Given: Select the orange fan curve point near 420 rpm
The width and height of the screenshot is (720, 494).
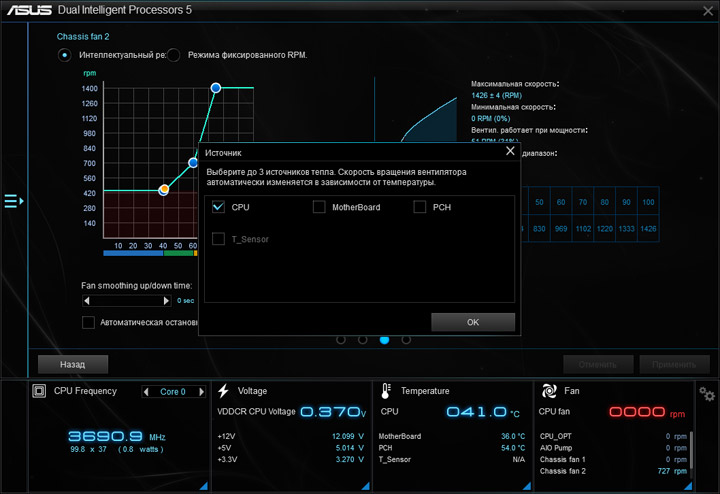Looking at the screenshot, I should (164, 190).
